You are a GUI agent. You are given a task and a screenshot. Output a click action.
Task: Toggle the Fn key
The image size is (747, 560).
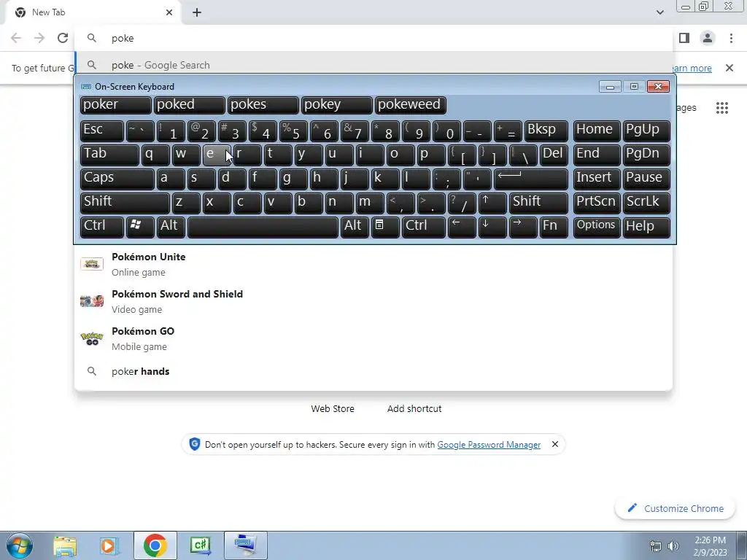click(554, 227)
